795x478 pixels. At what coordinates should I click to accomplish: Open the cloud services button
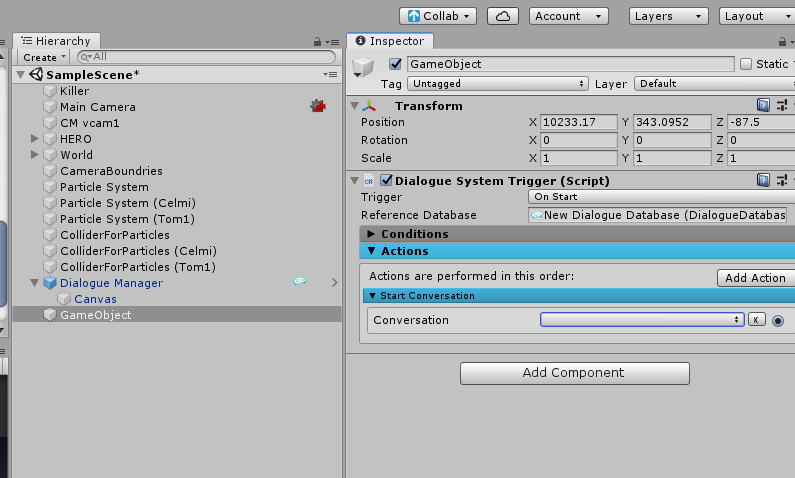coord(502,16)
